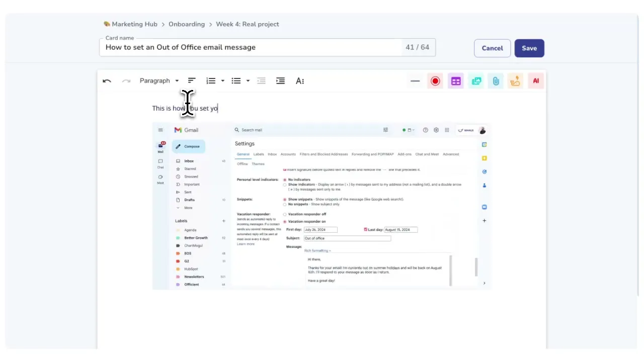
Task: Click the increase indent icon
Action: coord(281,81)
